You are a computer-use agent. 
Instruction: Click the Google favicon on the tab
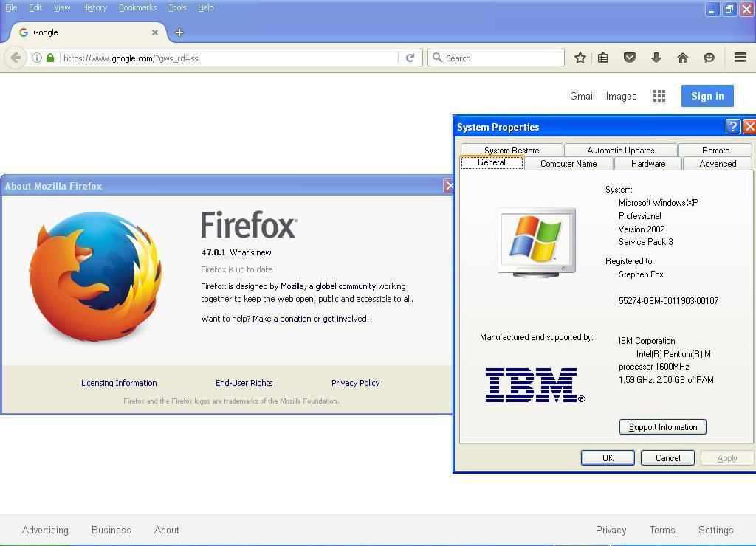click(23, 32)
